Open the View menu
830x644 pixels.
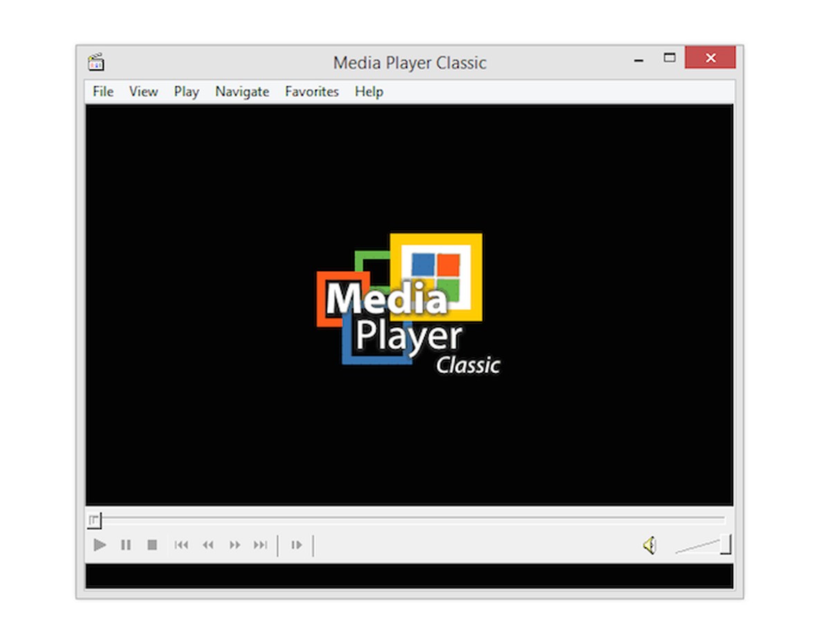[x=143, y=91]
